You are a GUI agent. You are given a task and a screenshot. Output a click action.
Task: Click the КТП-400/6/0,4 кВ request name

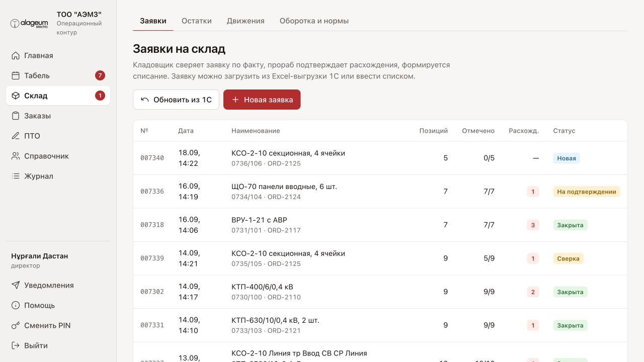pyautogui.click(x=262, y=287)
